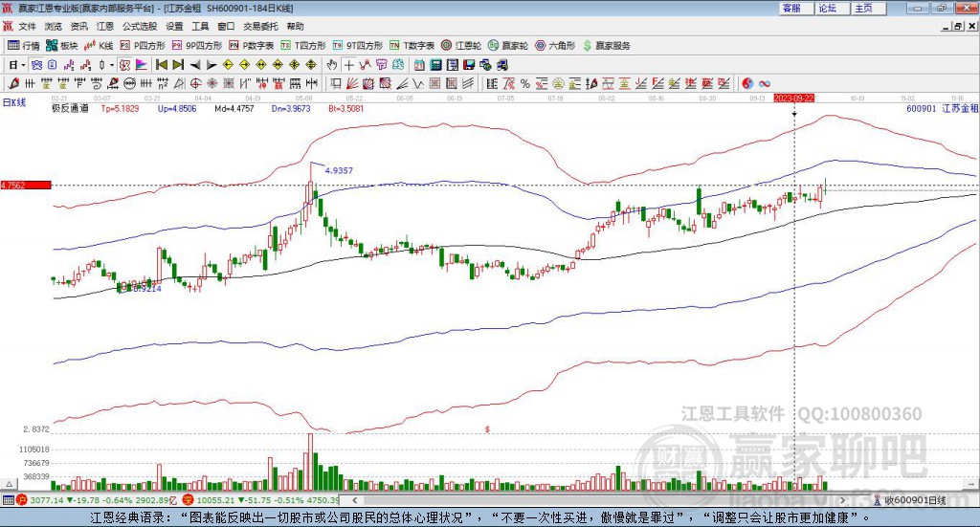Select the red pencil drawing tool

click(13, 83)
